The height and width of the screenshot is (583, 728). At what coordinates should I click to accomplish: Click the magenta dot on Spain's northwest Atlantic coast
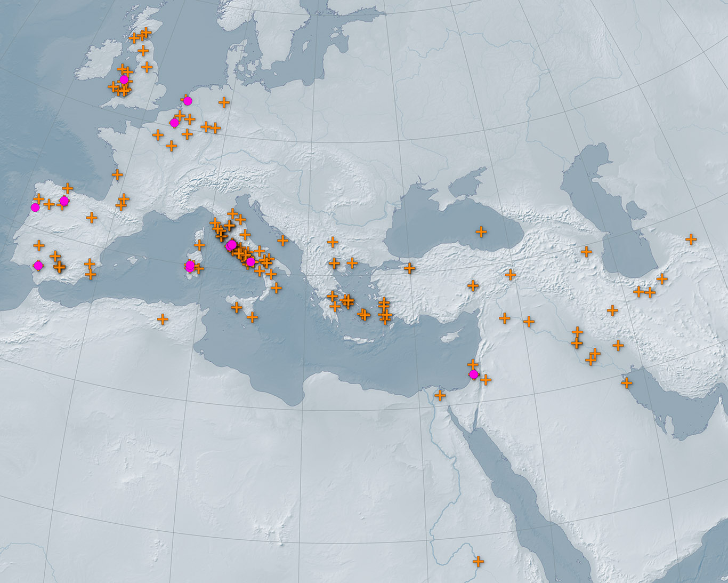tap(35, 207)
